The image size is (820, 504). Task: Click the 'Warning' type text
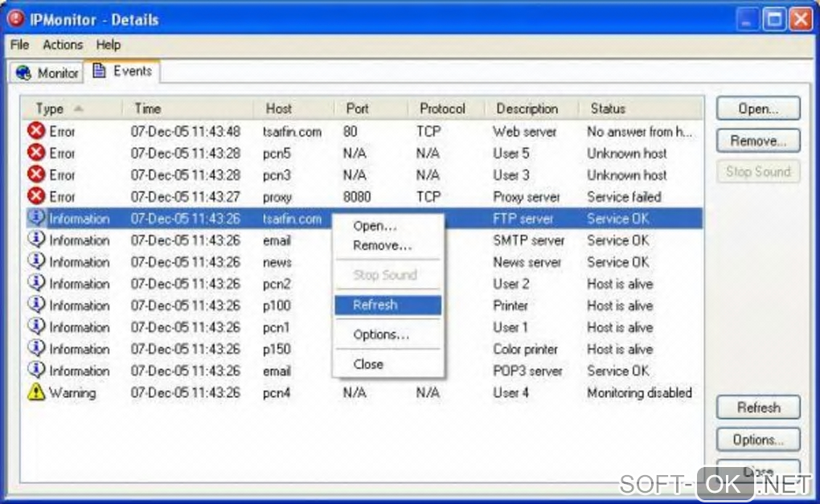[x=72, y=392]
